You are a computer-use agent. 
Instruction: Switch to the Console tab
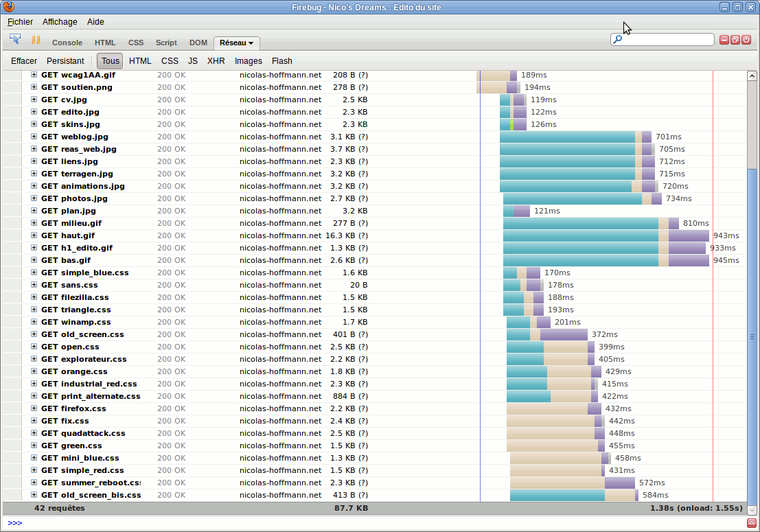[x=67, y=43]
